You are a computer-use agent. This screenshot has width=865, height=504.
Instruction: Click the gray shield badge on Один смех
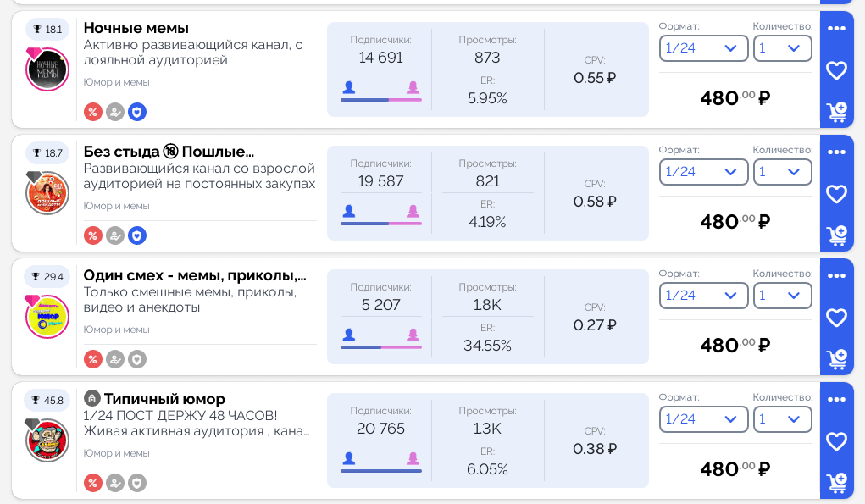click(137, 359)
